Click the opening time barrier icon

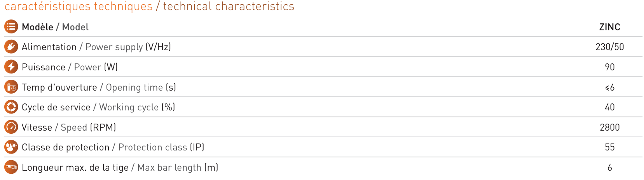click(11, 87)
